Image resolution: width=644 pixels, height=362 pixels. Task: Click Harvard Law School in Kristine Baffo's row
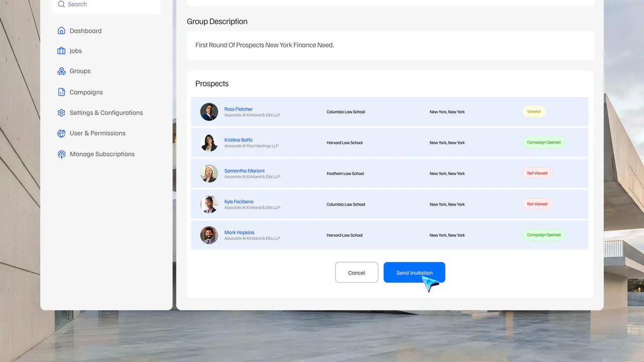[x=345, y=143]
